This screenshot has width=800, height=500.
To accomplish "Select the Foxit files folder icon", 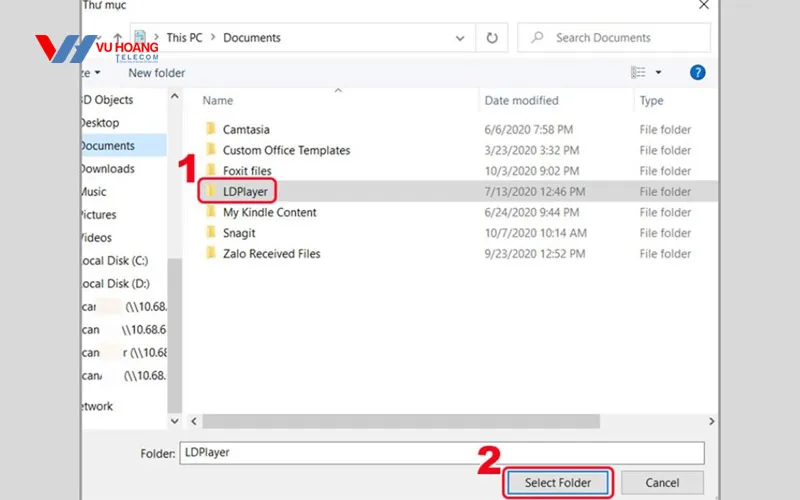I will point(210,170).
